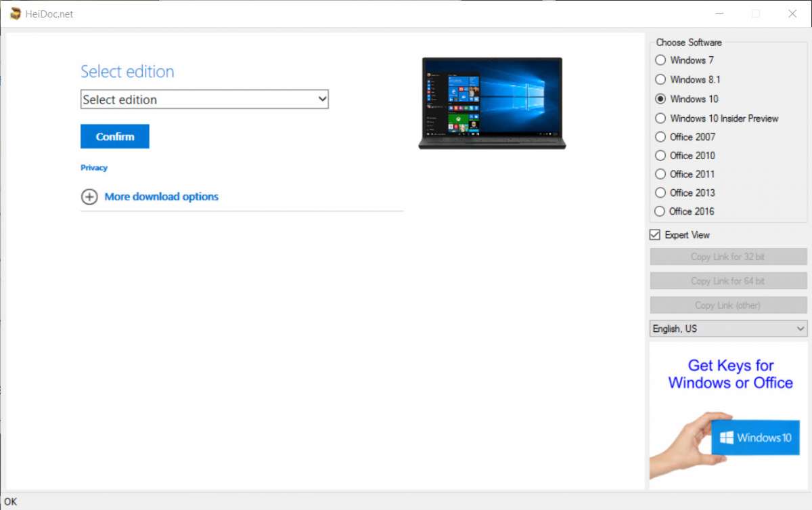Choose Office 2010 from software list

coord(660,156)
